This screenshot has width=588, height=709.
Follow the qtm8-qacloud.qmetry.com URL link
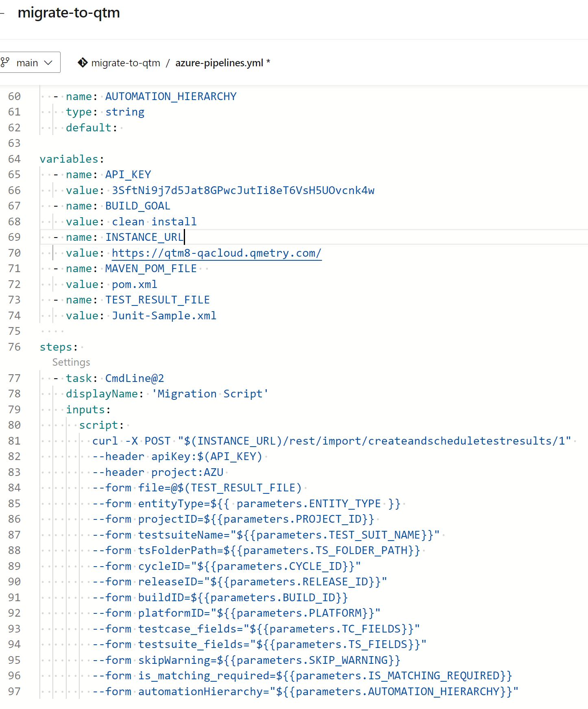pyautogui.click(x=216, y=253)
